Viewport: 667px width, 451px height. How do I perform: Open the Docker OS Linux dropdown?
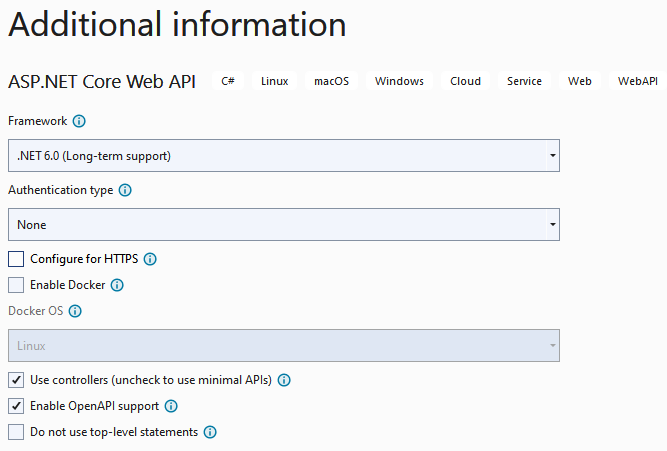283,346
